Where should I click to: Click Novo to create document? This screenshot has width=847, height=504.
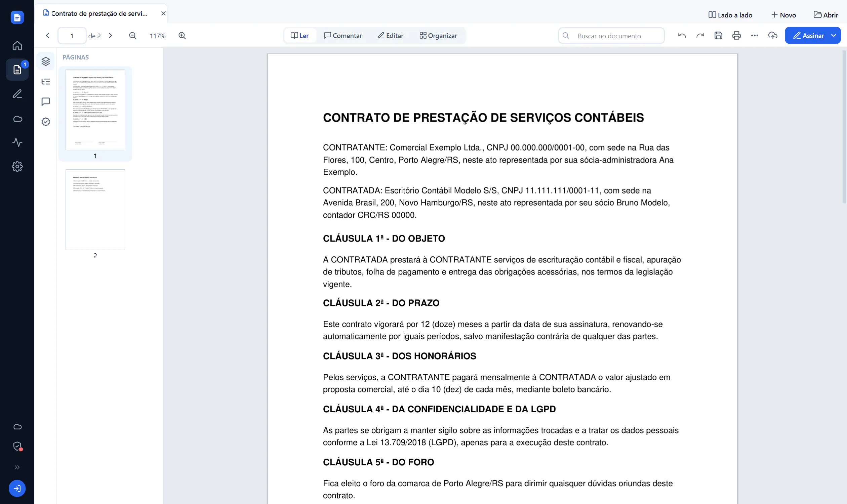[784, 15]
